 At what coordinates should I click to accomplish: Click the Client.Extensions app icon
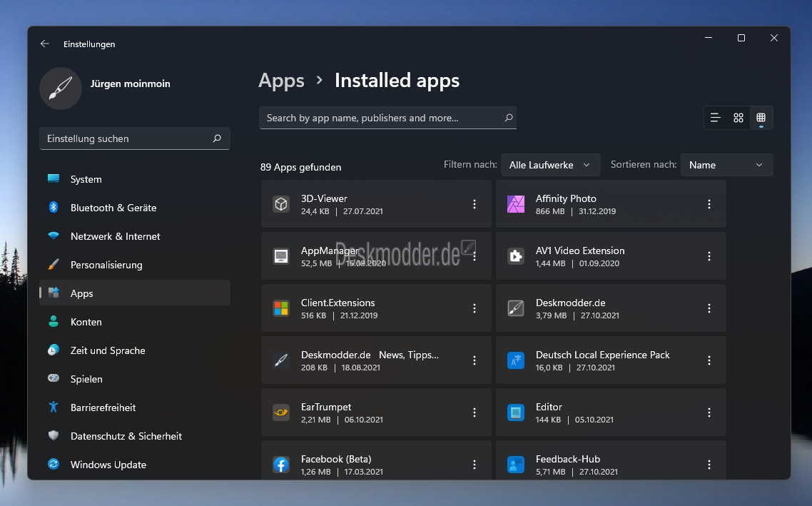[281, 308]
